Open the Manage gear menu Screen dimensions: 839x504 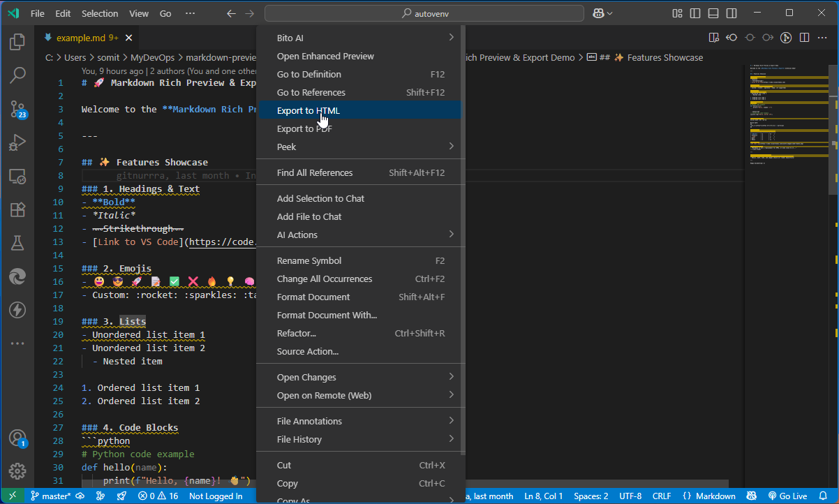click(x=17, y=471)
